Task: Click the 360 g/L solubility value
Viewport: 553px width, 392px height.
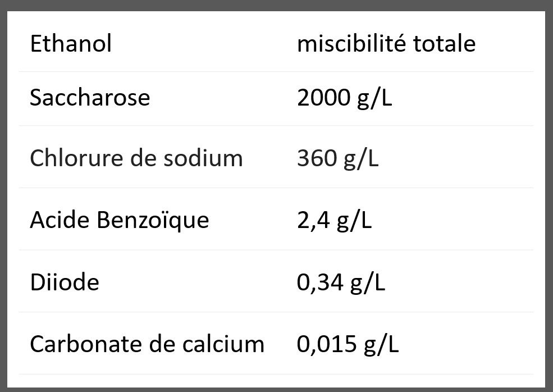Action: 338,159
